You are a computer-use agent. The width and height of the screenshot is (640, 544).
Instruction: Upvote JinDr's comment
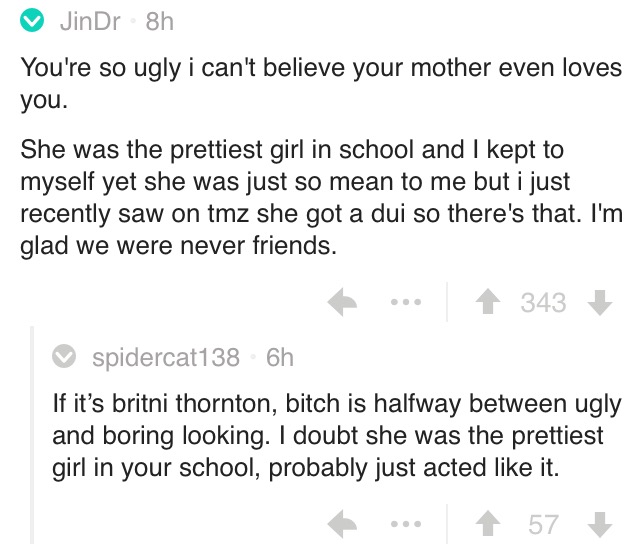pos(488,302)
